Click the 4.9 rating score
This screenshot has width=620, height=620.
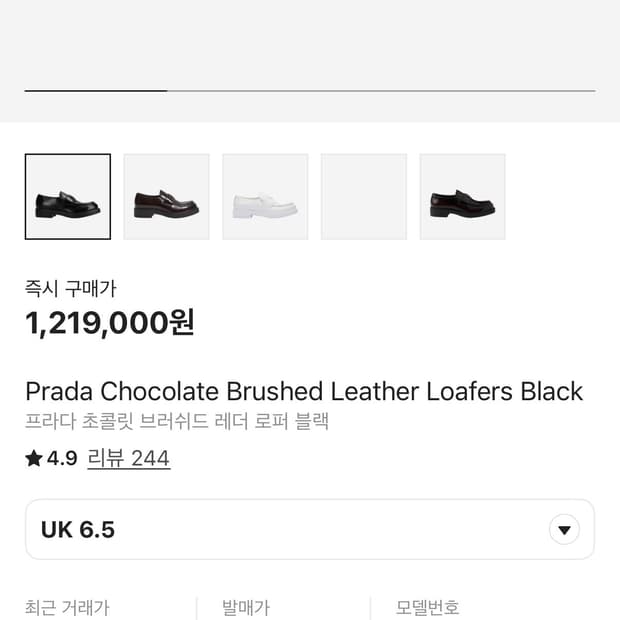pyautogui.click(x=62, y=459)
